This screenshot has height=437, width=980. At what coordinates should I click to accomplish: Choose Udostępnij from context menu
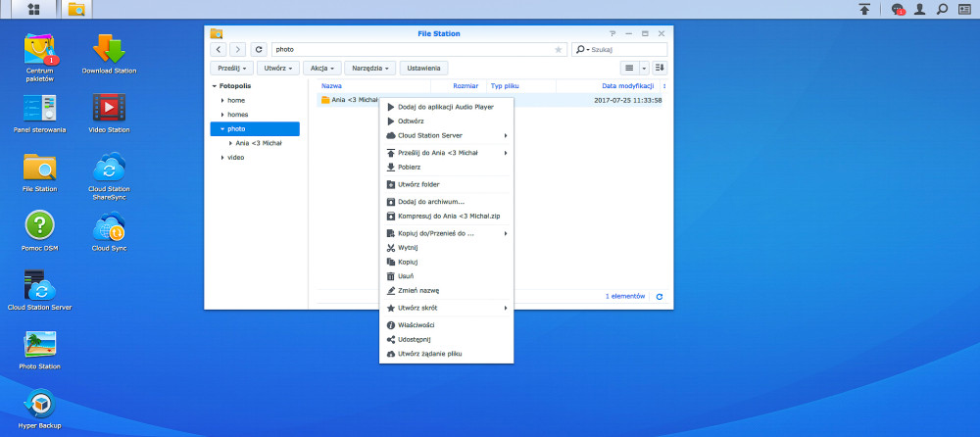[x=446, y=339]
